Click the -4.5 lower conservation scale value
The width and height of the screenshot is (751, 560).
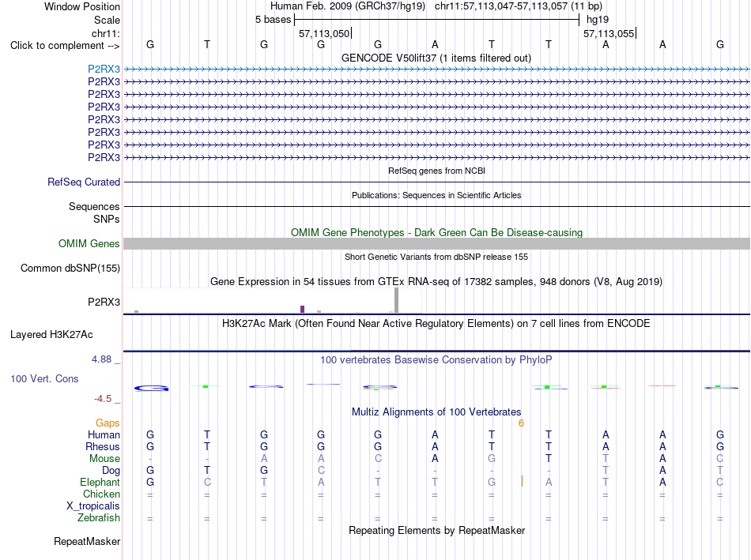[103, 399]
